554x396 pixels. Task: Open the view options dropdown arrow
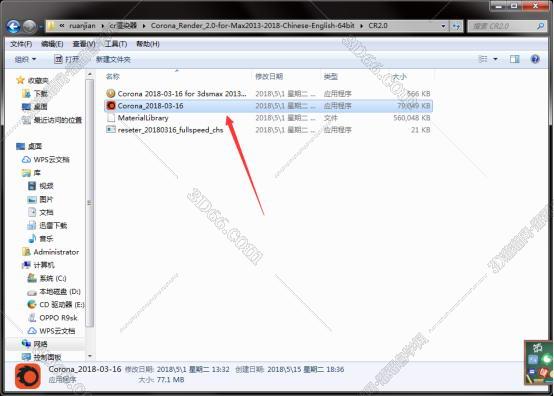click(495, 59)
